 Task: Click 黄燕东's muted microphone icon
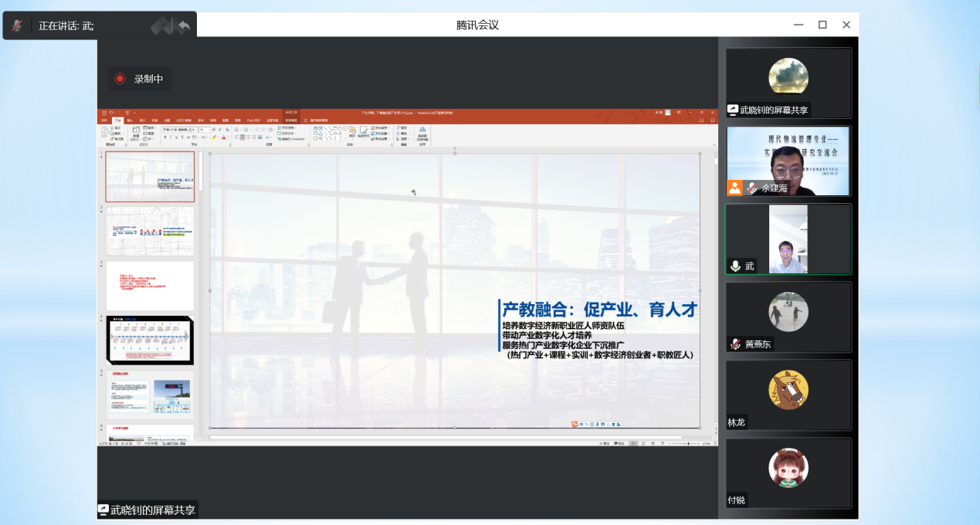[735, 344]
